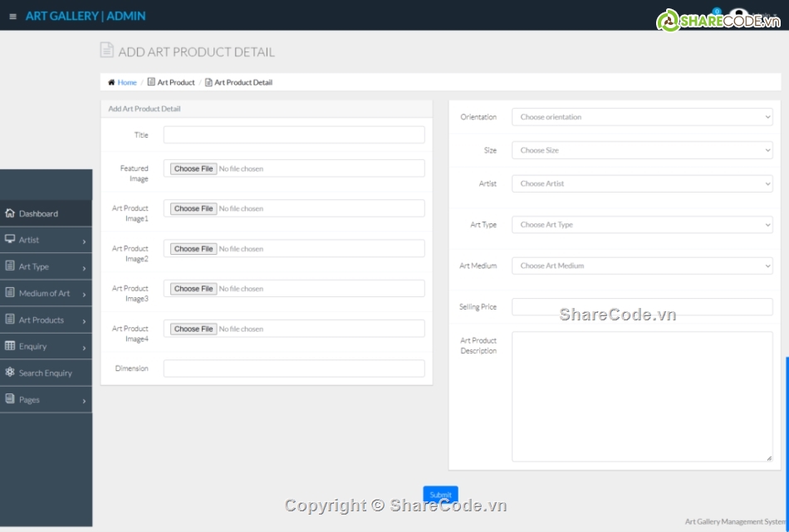This screenshot has width=789, height=532.
Task: Click Choose File for Featured Image
Action: pos(194,169)
